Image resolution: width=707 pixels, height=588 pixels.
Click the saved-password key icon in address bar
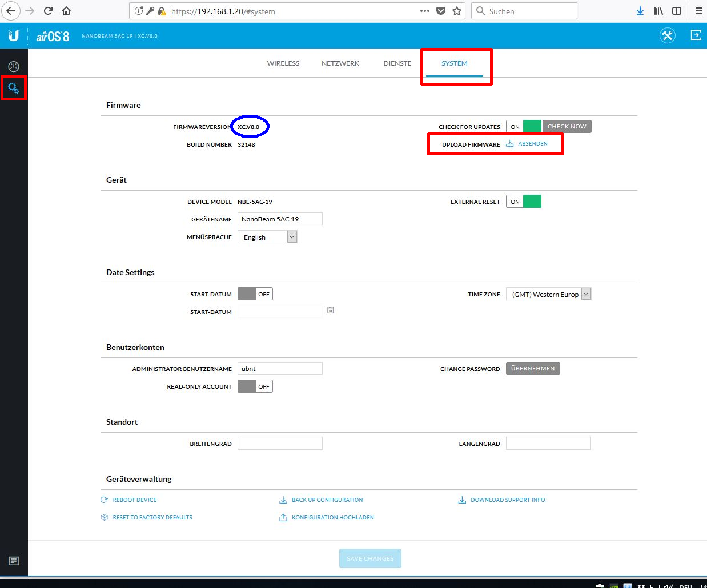pos(150,11)
